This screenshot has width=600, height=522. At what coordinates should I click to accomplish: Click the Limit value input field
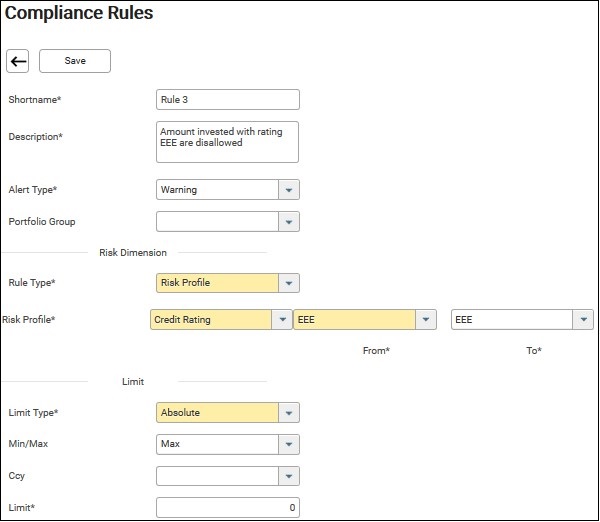(x=228, y=507)
